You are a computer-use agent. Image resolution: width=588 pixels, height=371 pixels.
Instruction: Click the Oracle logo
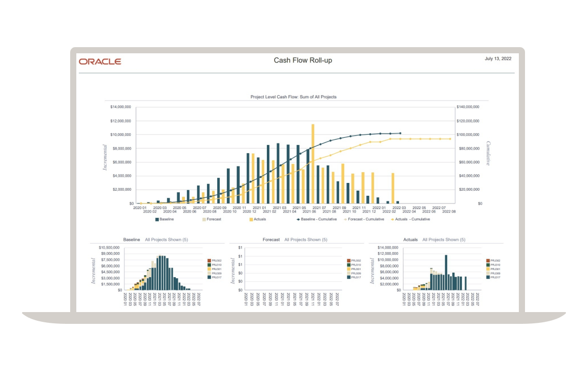[x=100, y=61]
